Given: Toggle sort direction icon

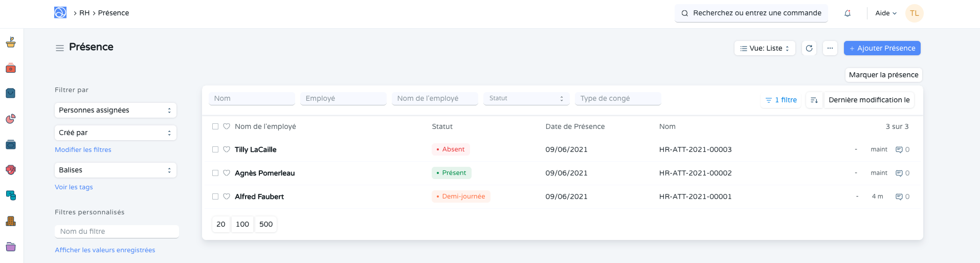Looking at the screenshot, I should pyautogui.click(x=814, y=100).
